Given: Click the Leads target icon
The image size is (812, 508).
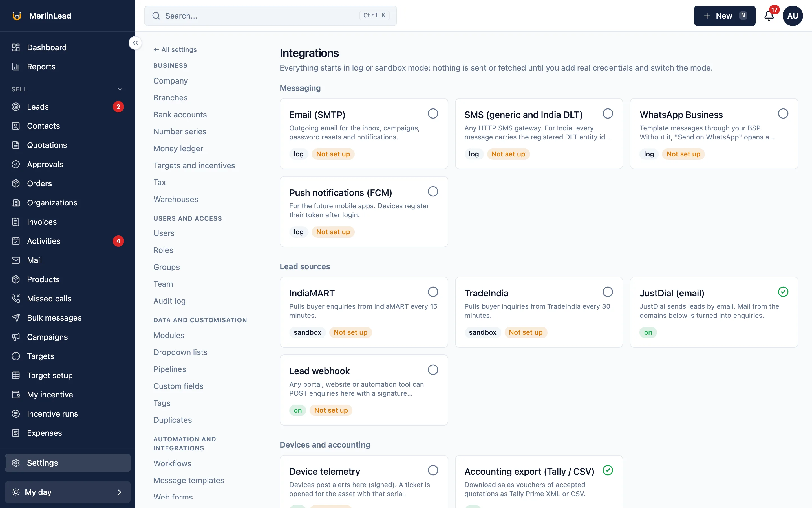Looking at the screenshot, I should pos(16,106).
